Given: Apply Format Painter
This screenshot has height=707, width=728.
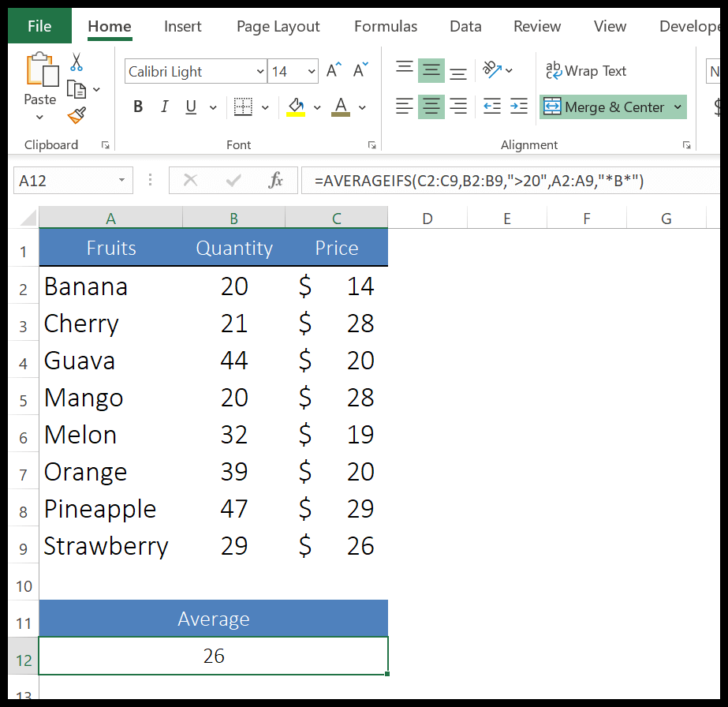Looking at the screenshot, I should tap(76, 113).
